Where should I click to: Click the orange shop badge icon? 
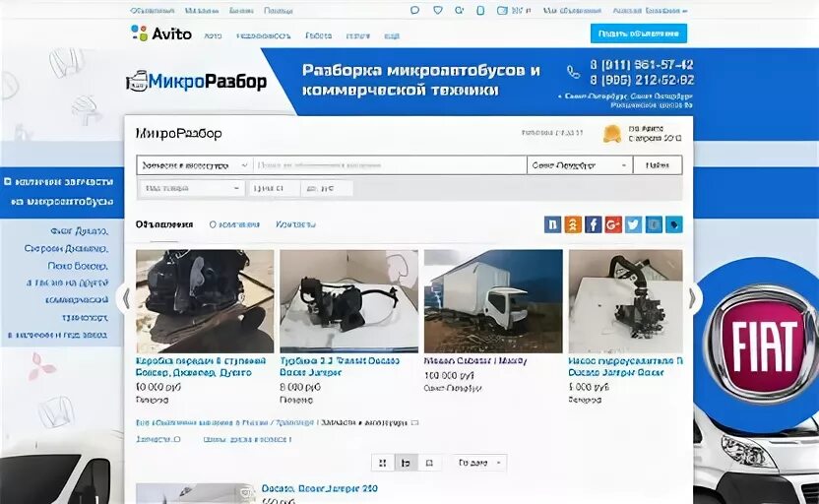(x=612, y=134)
